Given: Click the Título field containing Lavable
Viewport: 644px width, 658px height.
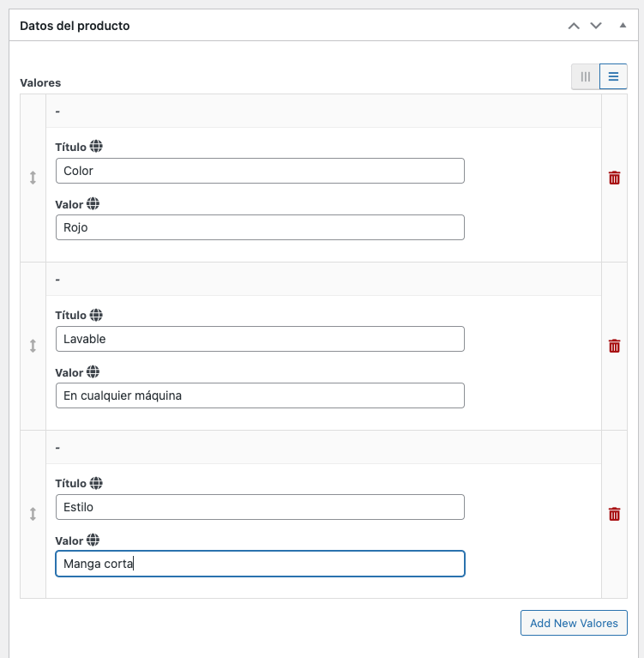Looking at the screenshot, I should point(260,339).
